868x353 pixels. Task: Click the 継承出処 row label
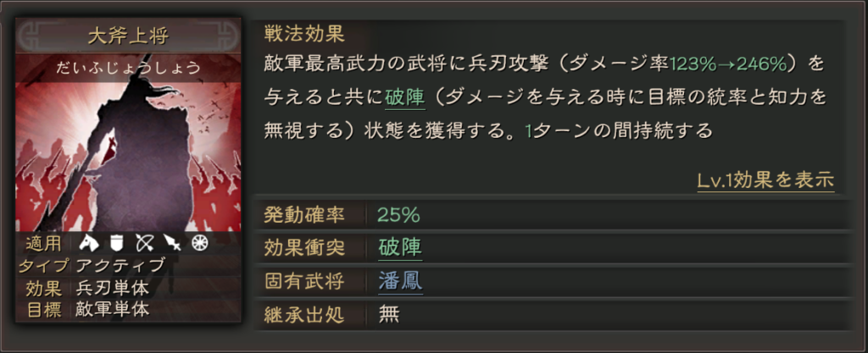(305, 314)
